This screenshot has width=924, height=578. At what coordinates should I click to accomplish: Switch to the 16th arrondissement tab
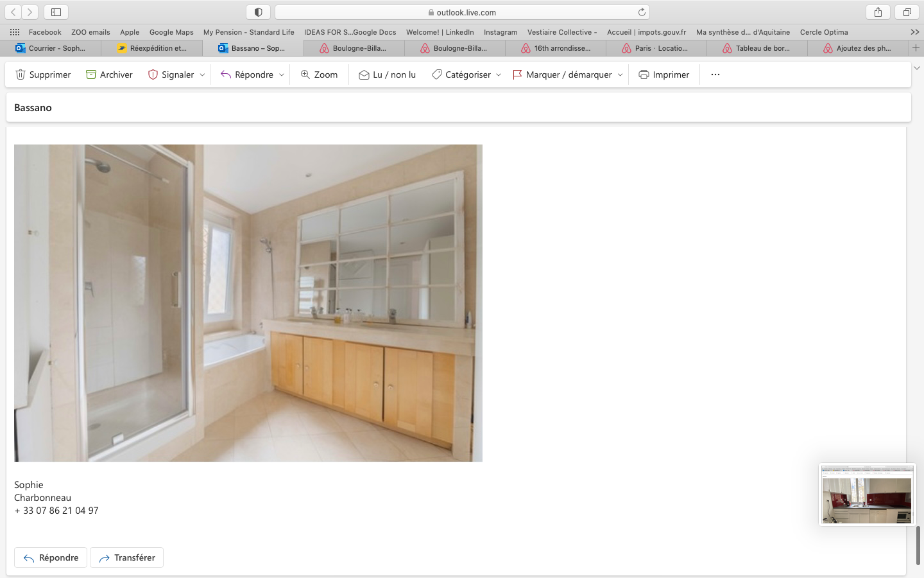point(556,48)
